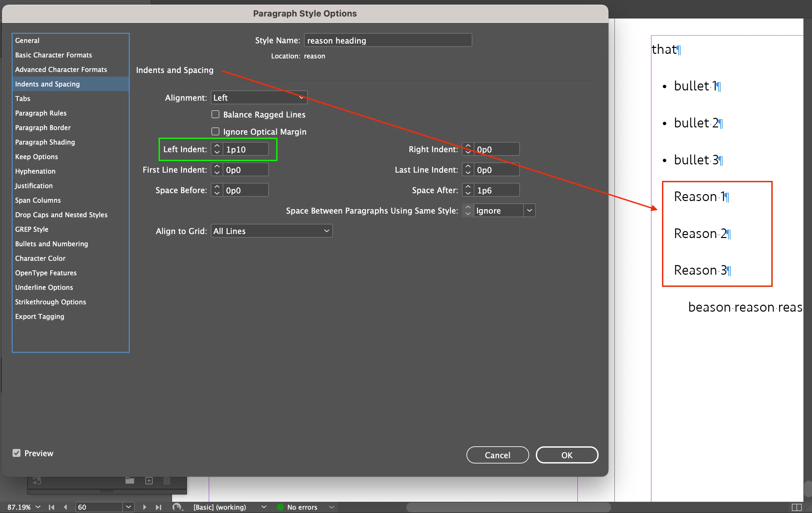Click the Style Name text field

point(388,41)
